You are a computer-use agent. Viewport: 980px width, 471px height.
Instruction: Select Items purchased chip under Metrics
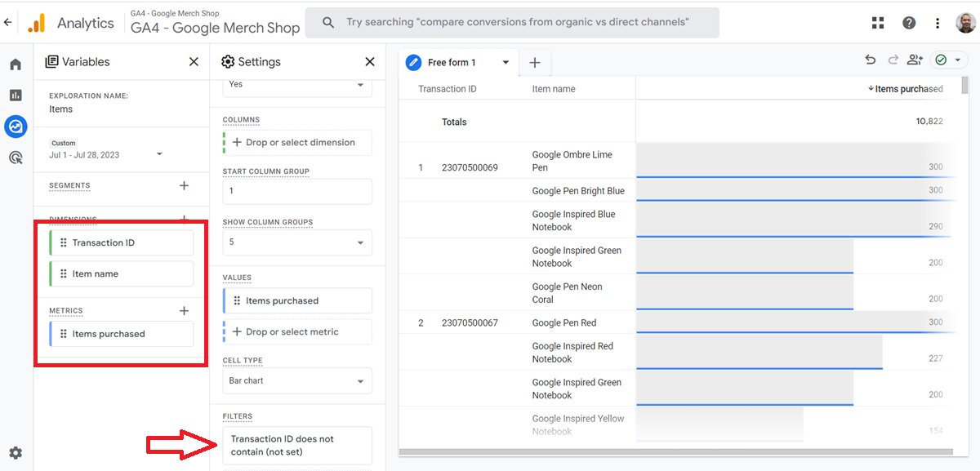122,334
